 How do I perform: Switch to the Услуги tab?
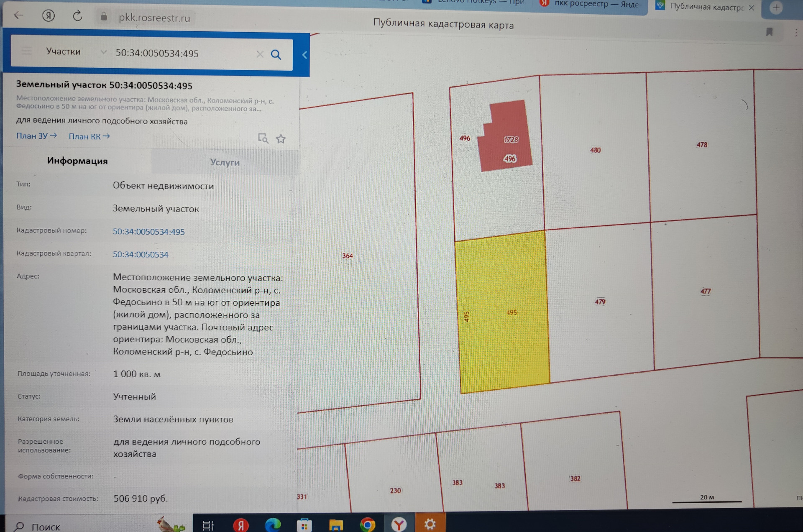point(225,162)
